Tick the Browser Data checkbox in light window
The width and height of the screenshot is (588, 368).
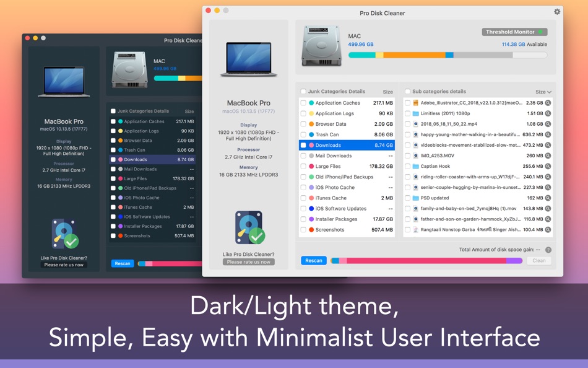click(303, 124)
